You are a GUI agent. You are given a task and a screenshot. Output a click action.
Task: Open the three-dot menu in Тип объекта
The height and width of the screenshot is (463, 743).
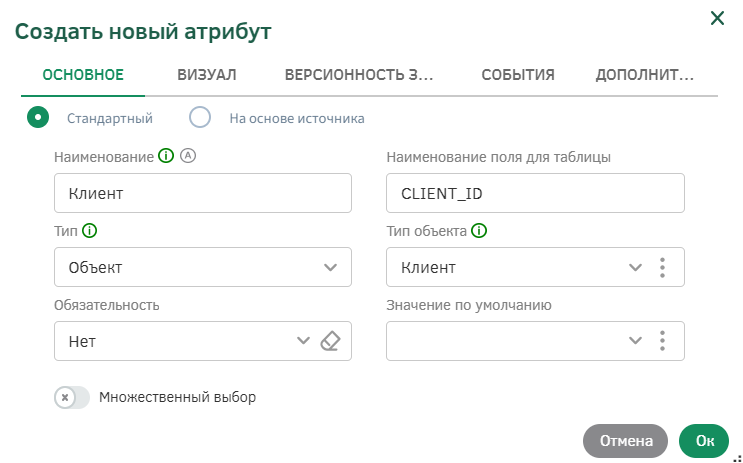click(662, 267)
